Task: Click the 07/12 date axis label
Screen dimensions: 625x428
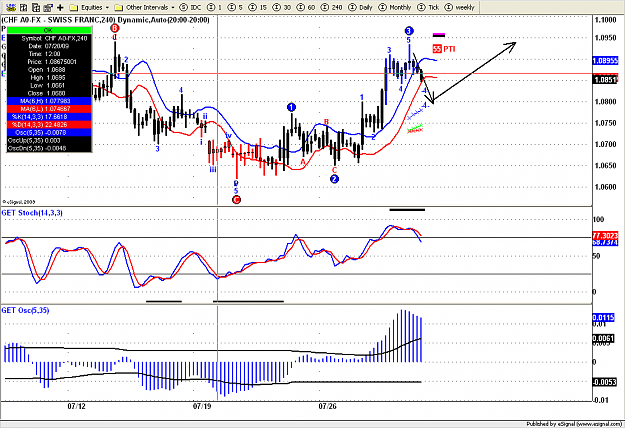Action: coord(76,406)
